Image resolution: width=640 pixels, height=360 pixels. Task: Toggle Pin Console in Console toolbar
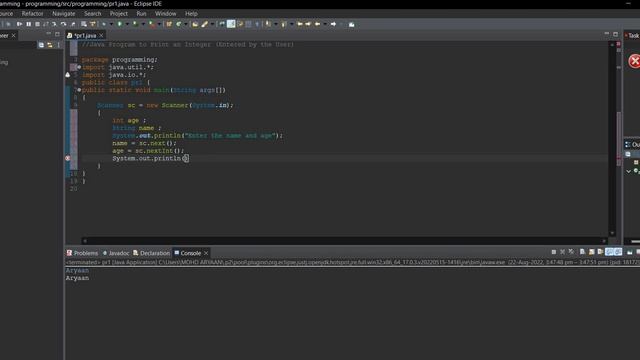[x=630, y=253]
